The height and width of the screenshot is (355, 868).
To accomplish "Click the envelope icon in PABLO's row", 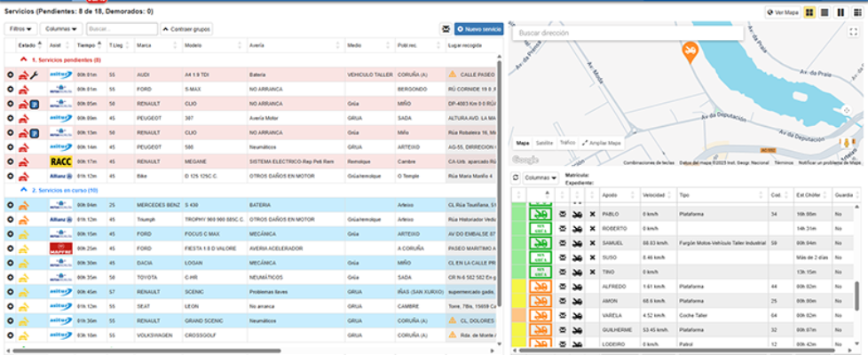I will 561,214.
